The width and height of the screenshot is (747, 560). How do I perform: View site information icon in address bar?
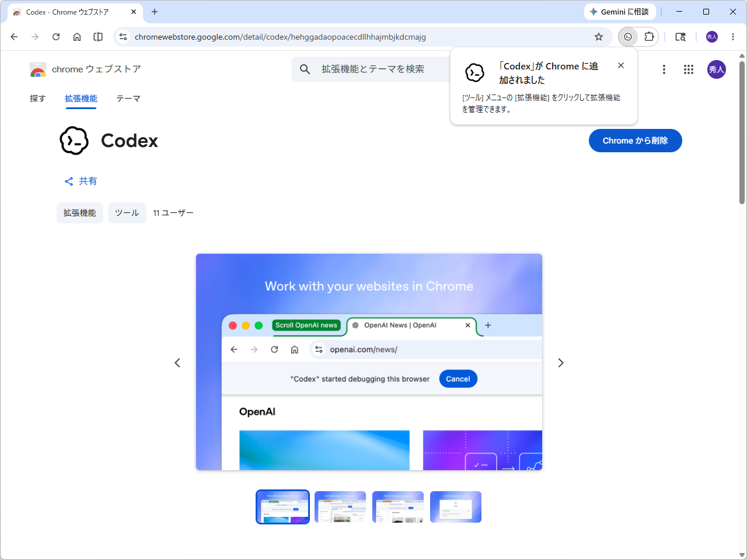[x=123, y=37]
